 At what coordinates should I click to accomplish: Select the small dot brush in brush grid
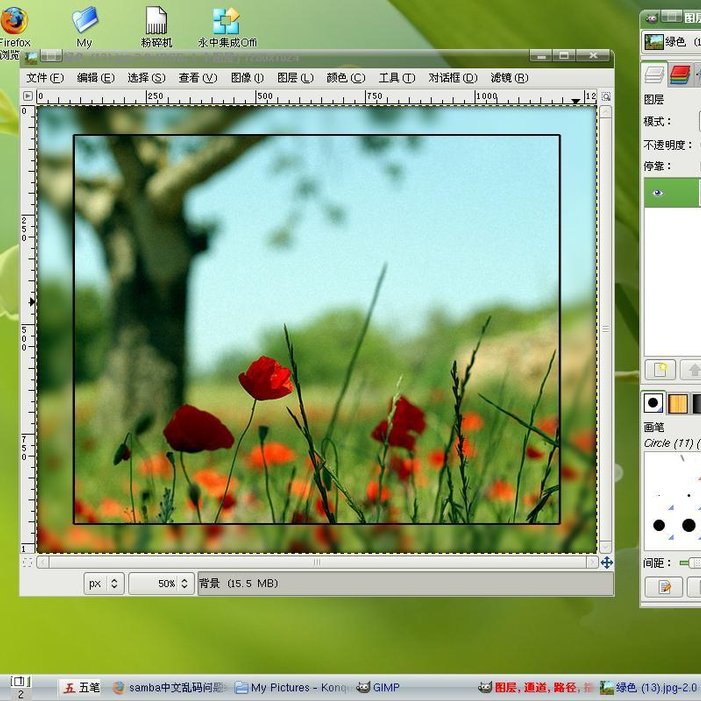click(688, 495)
